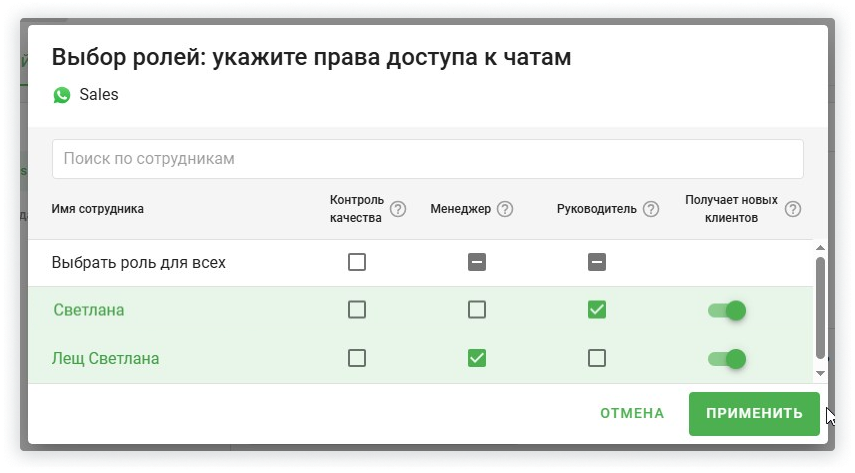Check Менеджер role for Светлана
This screenshot has height=473, width=855.
point(477,310)
